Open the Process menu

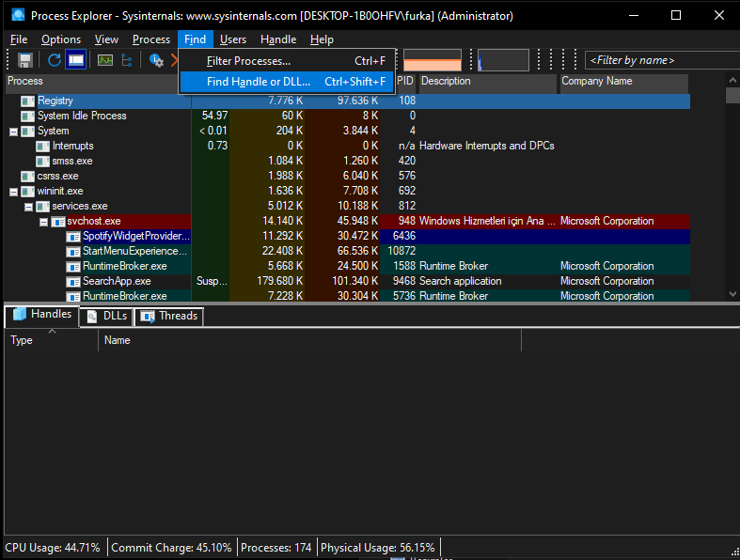(x=151, y=39)
